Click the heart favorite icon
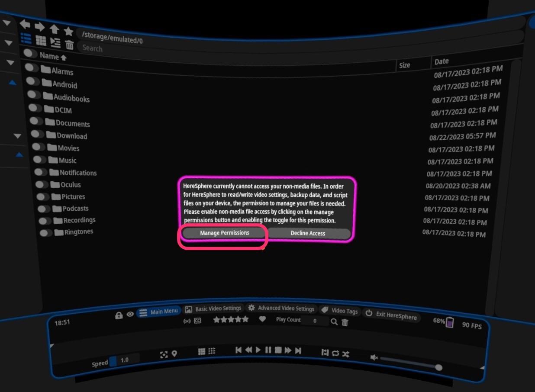 click(x=262, y=319)
